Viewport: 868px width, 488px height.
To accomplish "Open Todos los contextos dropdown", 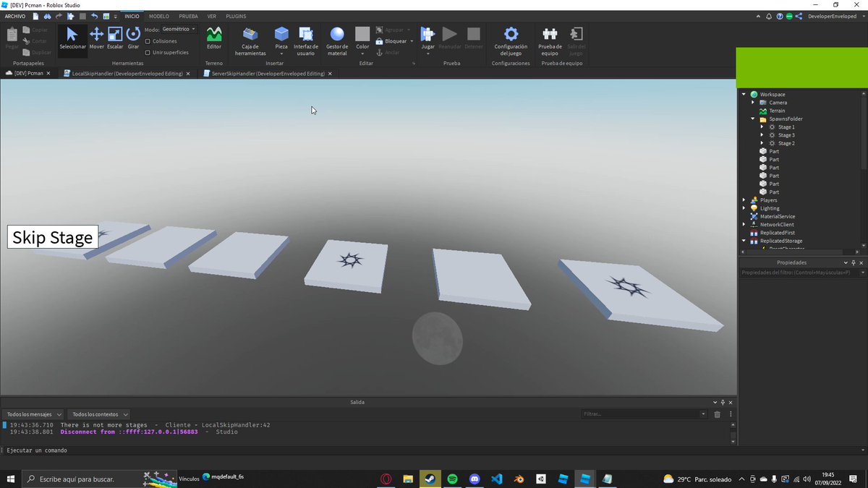I will (x=100, y=414).
